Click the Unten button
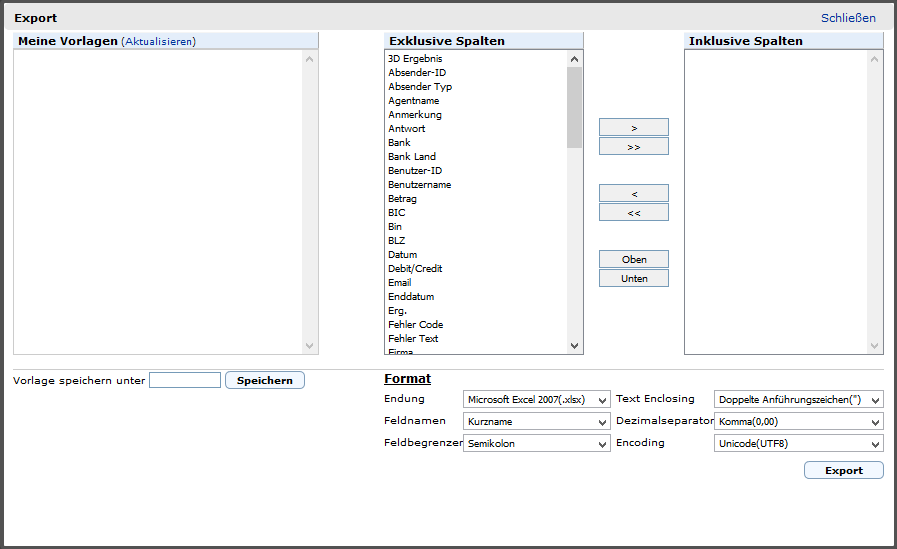 point(633,278)
